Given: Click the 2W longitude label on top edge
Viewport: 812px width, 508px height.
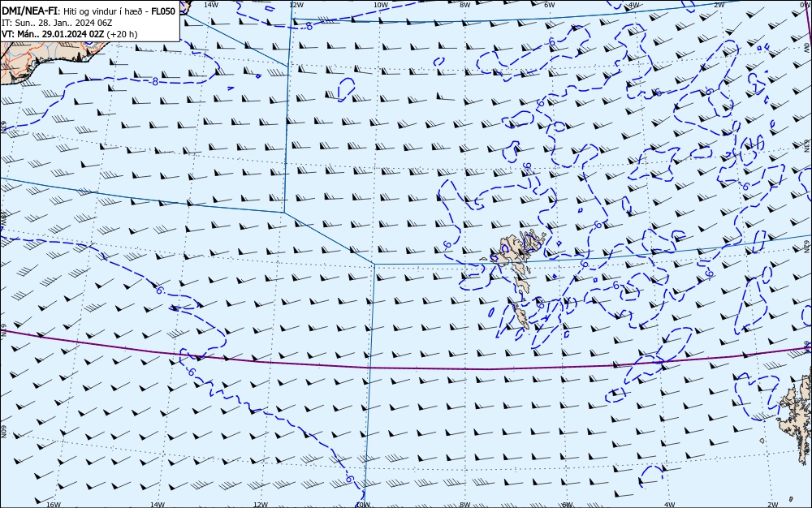Looking at the screenshot, I should point(719,5).
